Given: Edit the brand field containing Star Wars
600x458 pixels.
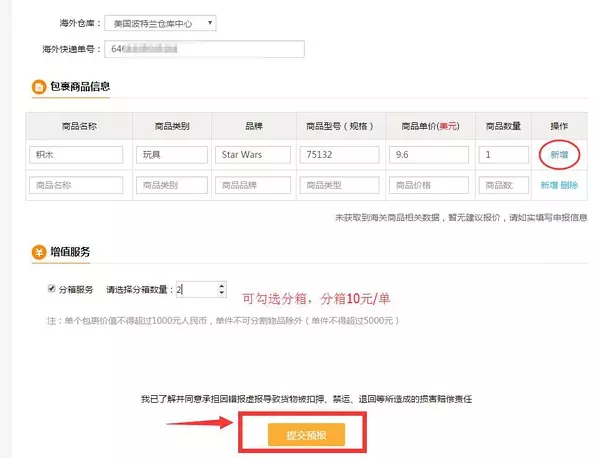Looking at the screenshot, I should 253,155.
